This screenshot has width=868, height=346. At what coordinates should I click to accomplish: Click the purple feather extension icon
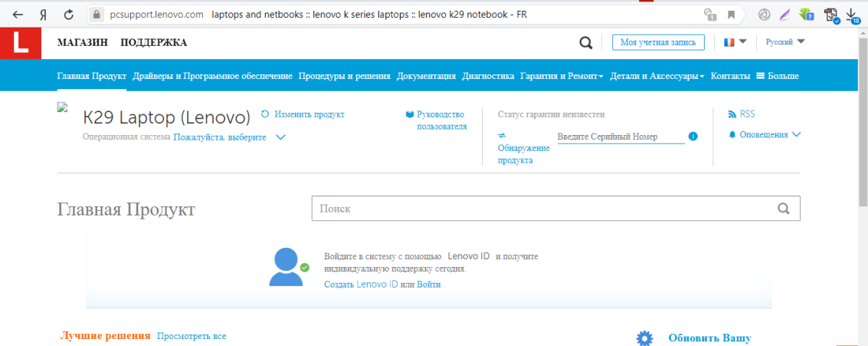784,15
